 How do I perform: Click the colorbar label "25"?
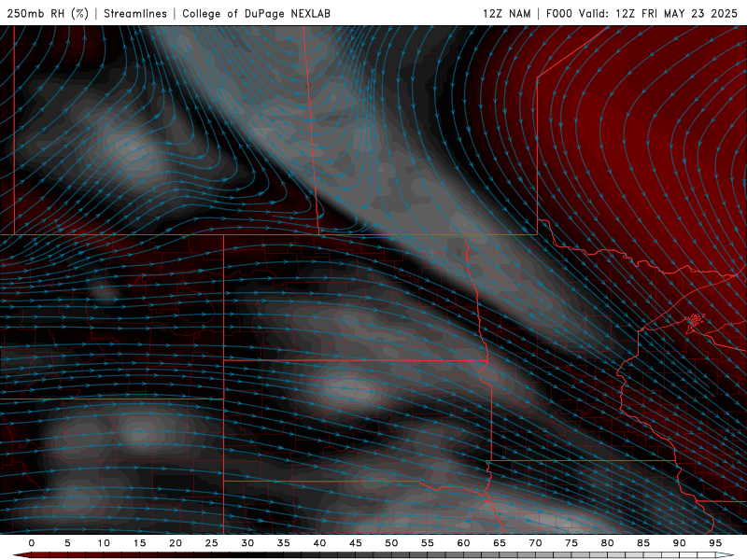click(x=212, y=543)
